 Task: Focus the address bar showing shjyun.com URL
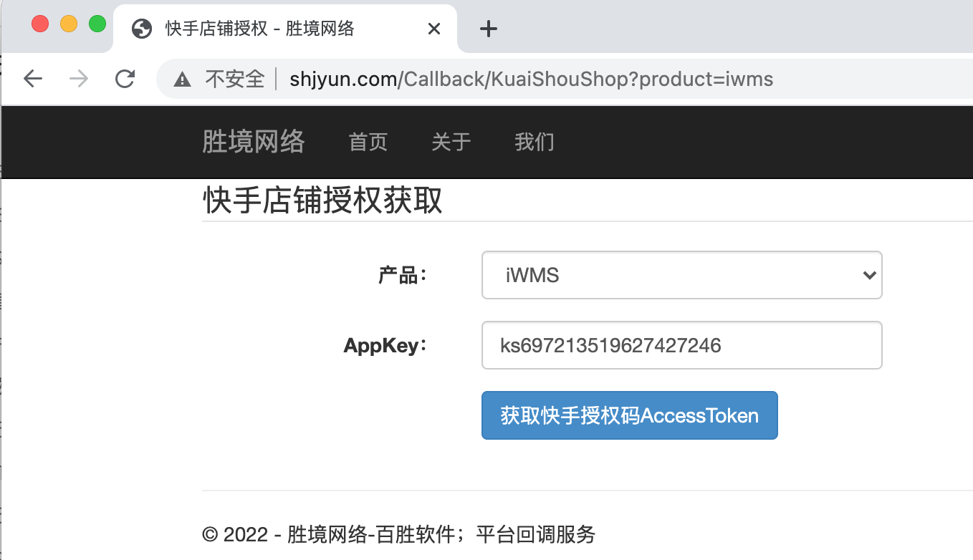click(x=530, y=79)
